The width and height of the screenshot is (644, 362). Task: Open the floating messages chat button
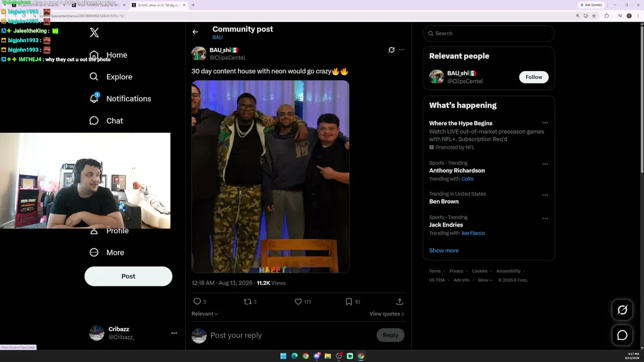coord(622,335)
